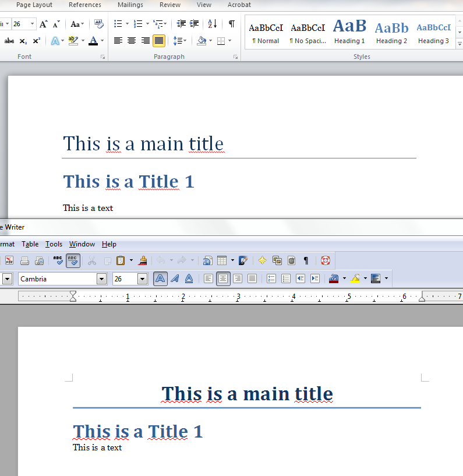Open the Cambria font name dropdown
Screen dimensions: 463x476
102,278
